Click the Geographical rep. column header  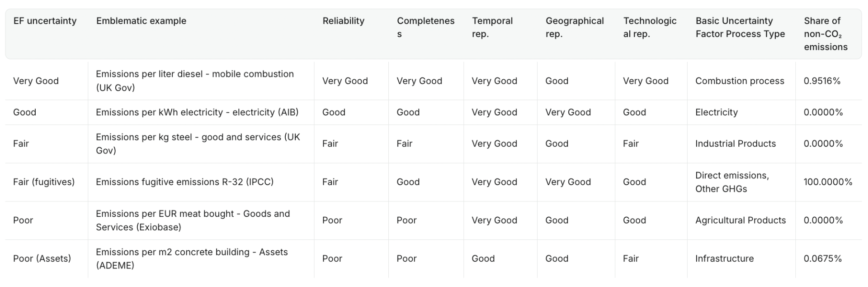575,27
